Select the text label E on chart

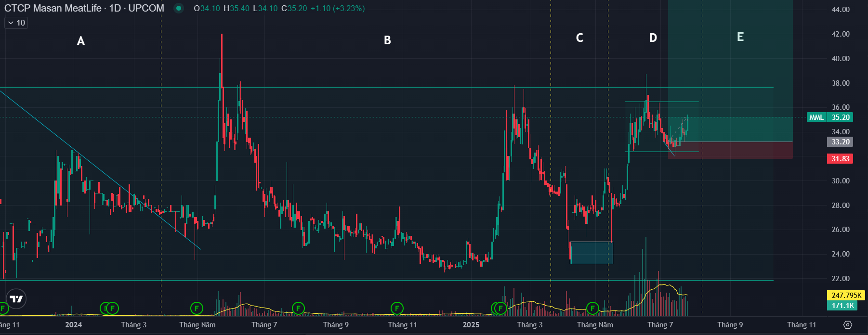point(740,37)
